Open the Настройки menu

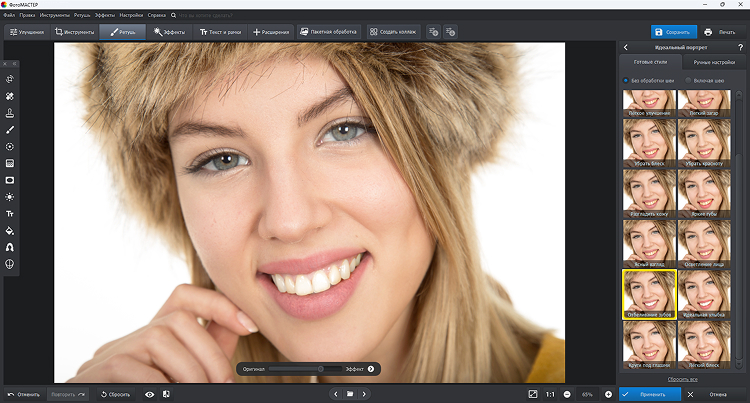pyautogui.click(x=131, y=15)
